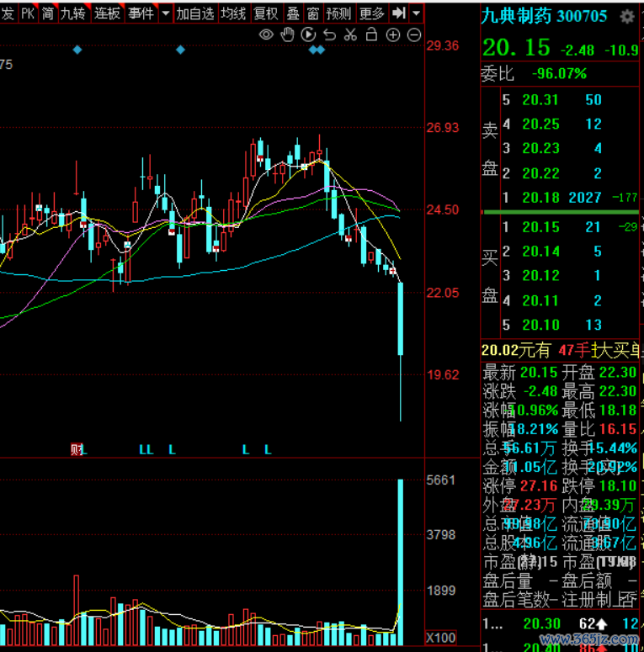
Task: Click 加自选 to add to watchlist
Action: (x=195, y=13)
